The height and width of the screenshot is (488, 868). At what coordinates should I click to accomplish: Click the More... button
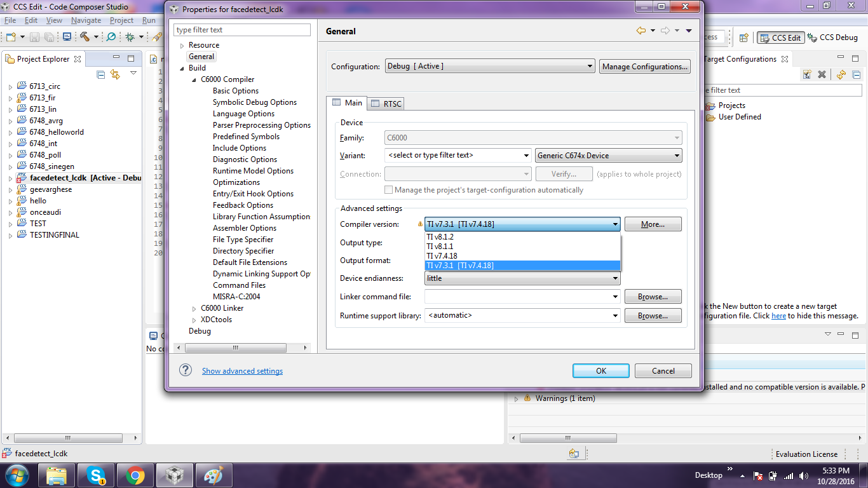[653, 224]
